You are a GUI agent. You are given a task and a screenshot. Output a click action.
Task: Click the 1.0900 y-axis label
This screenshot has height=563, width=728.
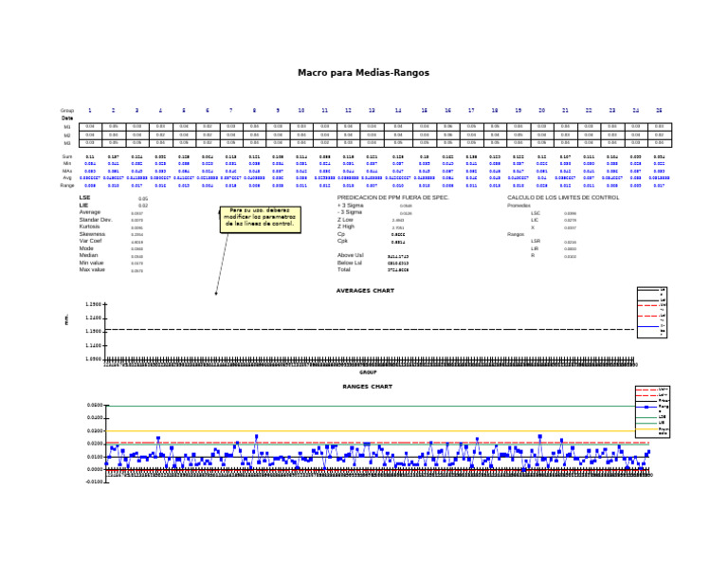pos(93,359)
